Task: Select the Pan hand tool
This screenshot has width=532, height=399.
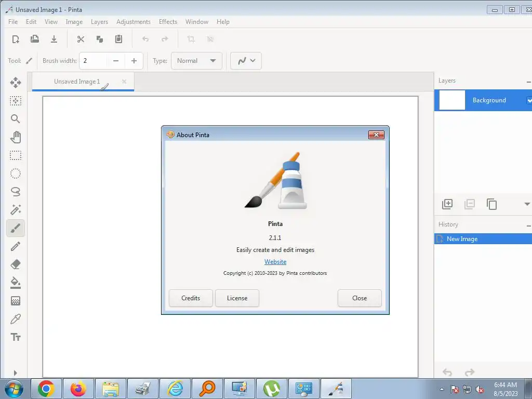Action: (x=16, y=137)
